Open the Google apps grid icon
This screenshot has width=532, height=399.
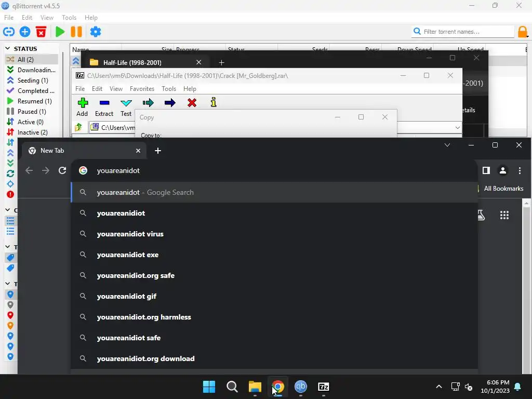504,215
